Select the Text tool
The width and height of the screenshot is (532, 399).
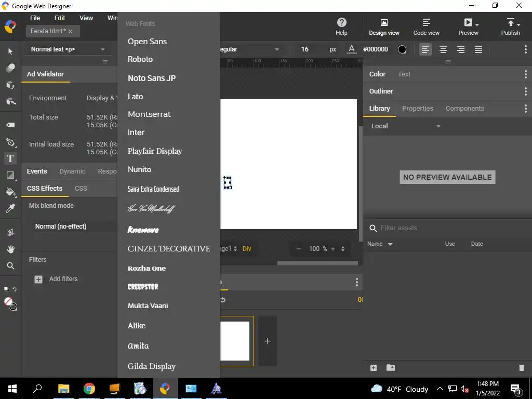(10, 158)
